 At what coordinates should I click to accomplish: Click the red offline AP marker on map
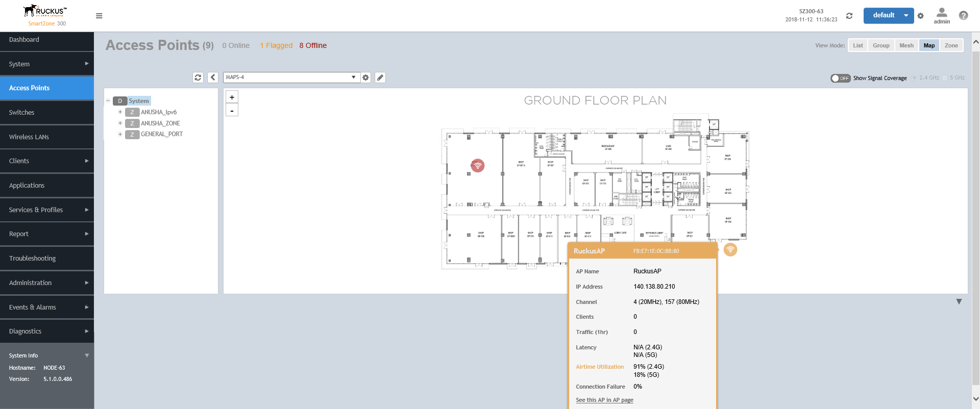tap(477, 166)
